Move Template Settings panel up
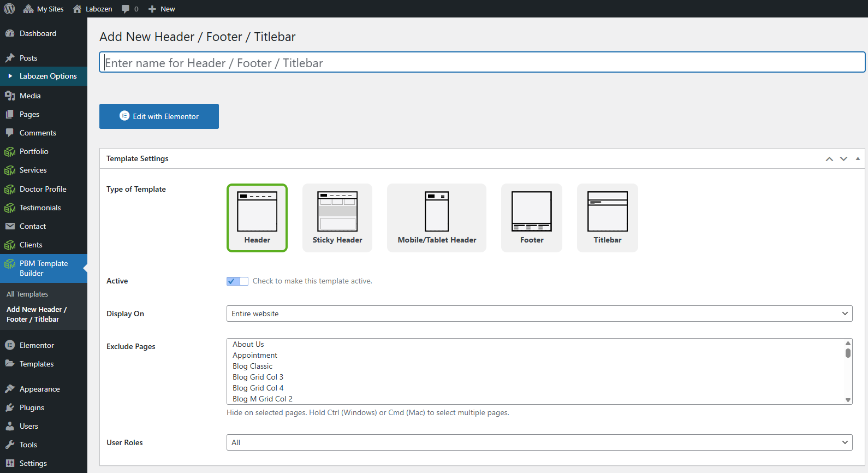868x473 pixels. pyautogui.click(x=829, y=159)
